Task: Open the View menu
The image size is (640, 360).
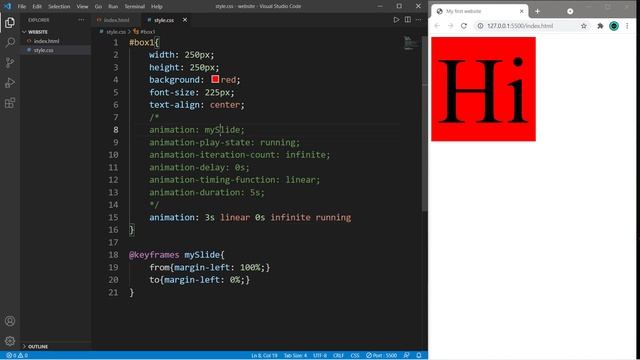Action: click(x=82, y=6)
